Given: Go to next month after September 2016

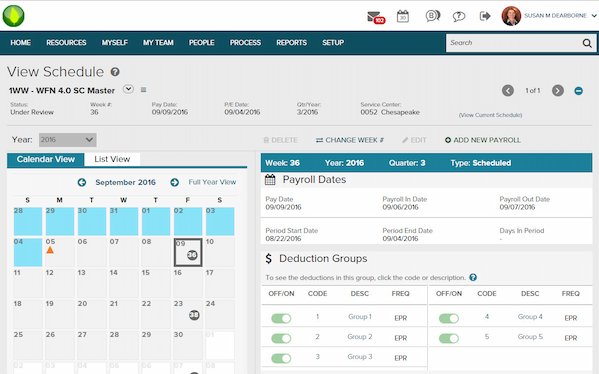Looking at the screenshot, I should tap(175, 182).
